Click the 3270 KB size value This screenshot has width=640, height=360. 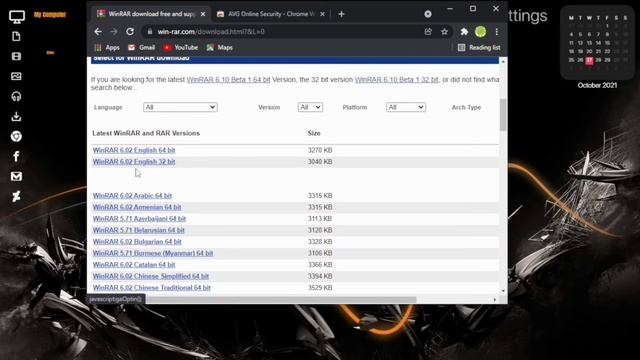[x=320, y=150]
